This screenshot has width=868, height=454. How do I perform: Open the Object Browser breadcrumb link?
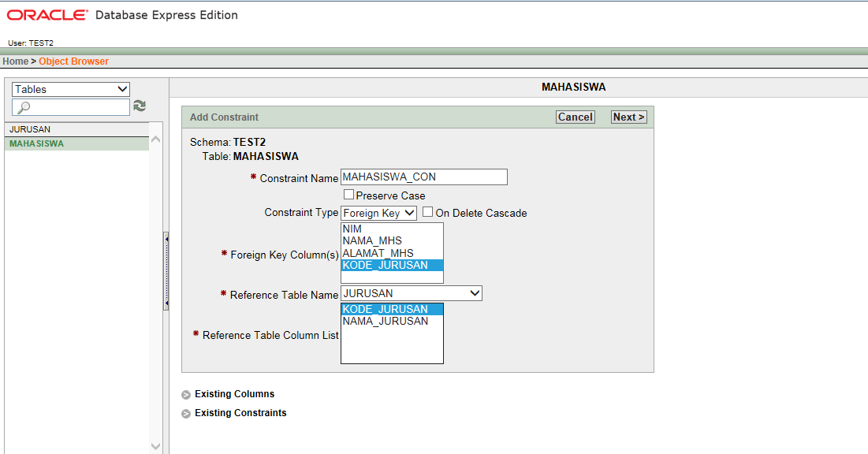(x=73, y=61)
